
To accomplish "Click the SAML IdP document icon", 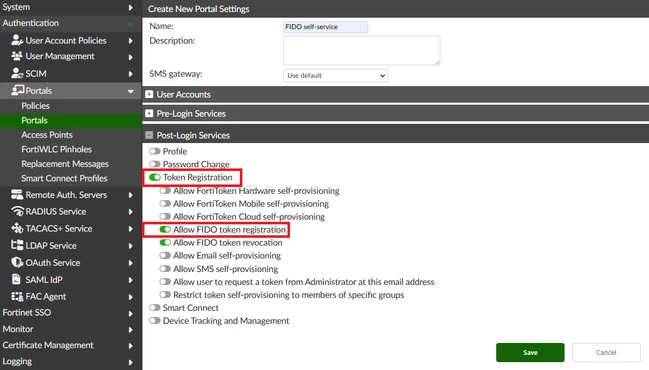I will [x=16, y=279].
